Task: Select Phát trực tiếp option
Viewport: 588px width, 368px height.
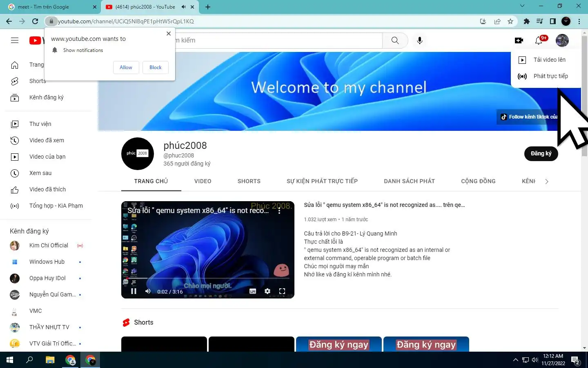Action: (x=546, y=76)
